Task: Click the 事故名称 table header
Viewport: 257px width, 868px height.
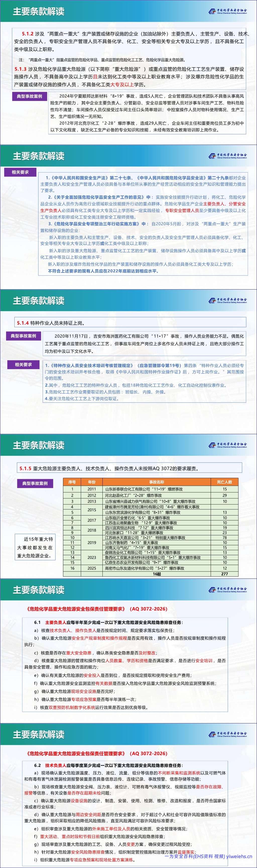Action: click(157, 482)
